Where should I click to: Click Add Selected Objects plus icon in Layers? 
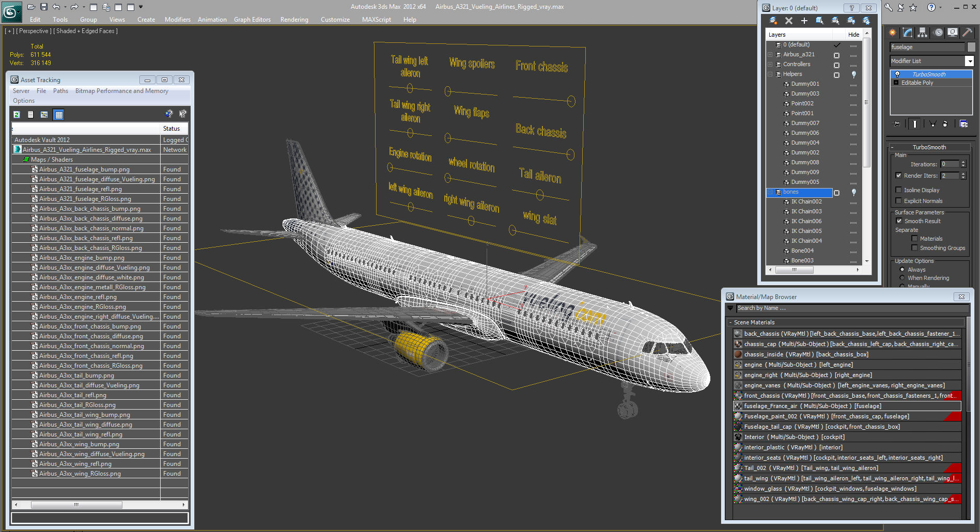[x=804, y=21]
